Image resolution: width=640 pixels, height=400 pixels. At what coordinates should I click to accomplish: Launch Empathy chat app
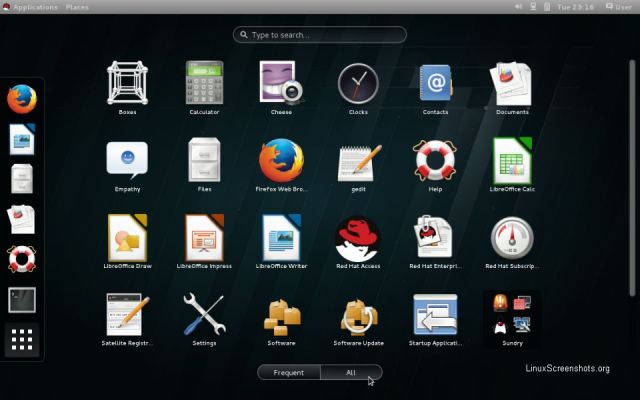pos(127,160)
